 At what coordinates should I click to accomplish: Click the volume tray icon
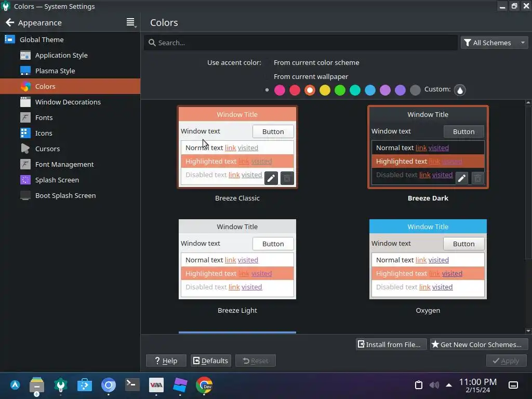click(x=434, y=385)
